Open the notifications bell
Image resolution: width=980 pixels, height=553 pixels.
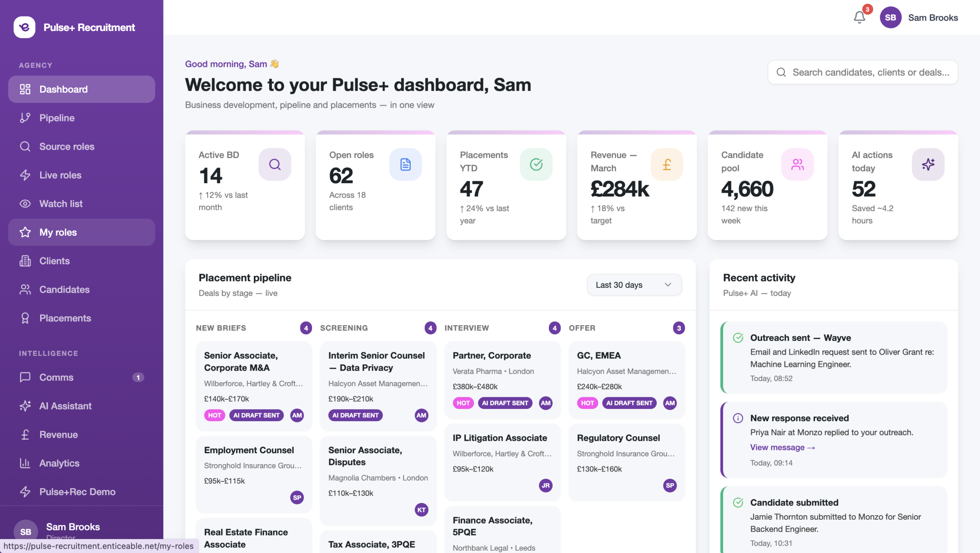click(x=859, y=17)
